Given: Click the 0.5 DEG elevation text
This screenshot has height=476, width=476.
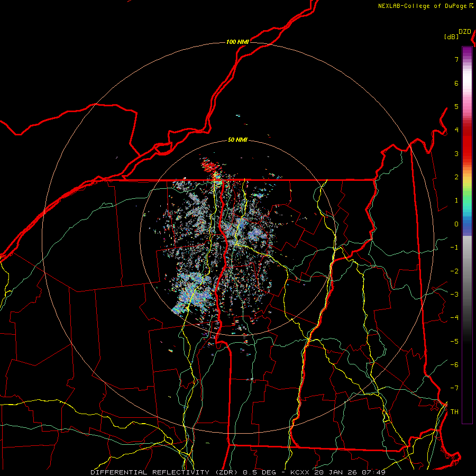Looking at the screenshot, I should tap(259, 472).
